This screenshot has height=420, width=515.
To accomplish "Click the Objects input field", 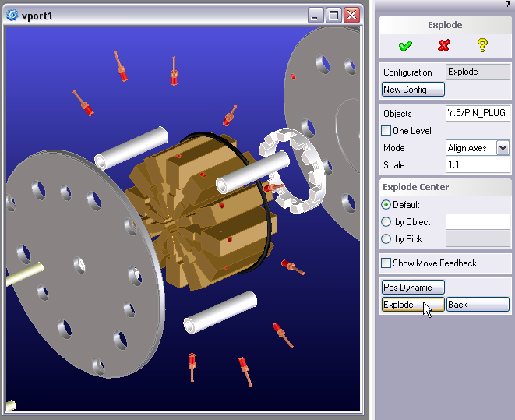I will (477, 114).
